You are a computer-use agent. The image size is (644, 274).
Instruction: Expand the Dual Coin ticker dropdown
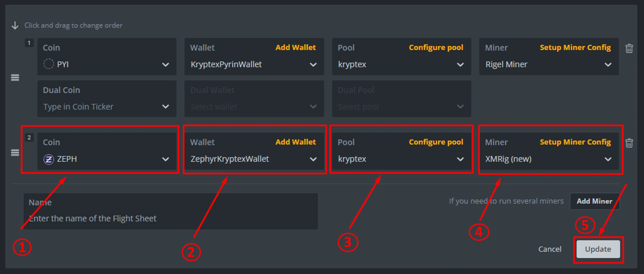166,107
